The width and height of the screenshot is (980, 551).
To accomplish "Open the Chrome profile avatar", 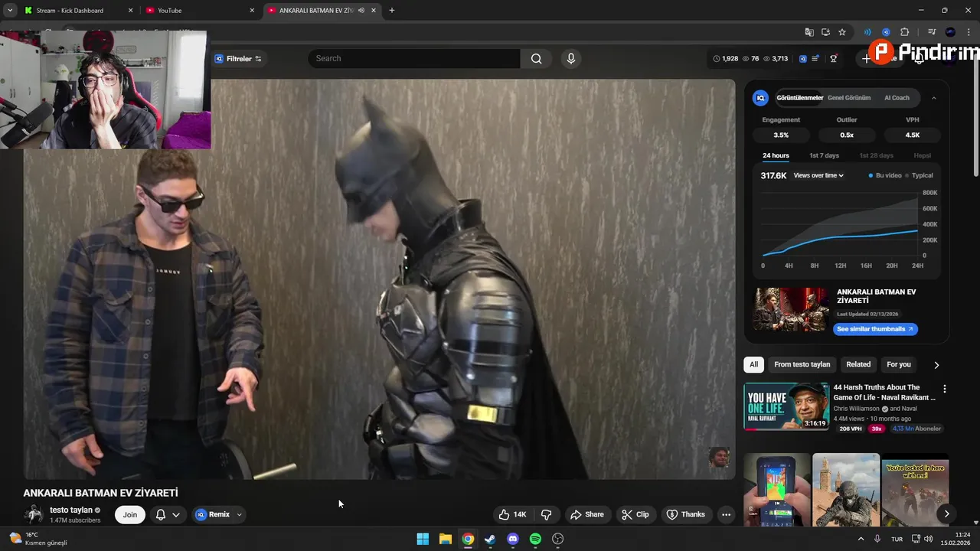I will pyautogui.click(x=950, y=32).
